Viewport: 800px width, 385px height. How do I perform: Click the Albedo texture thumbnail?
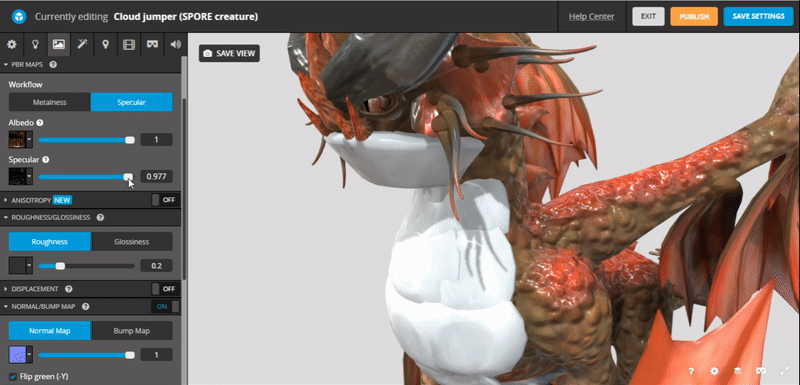pyautogui.click(x=17, y=139)
